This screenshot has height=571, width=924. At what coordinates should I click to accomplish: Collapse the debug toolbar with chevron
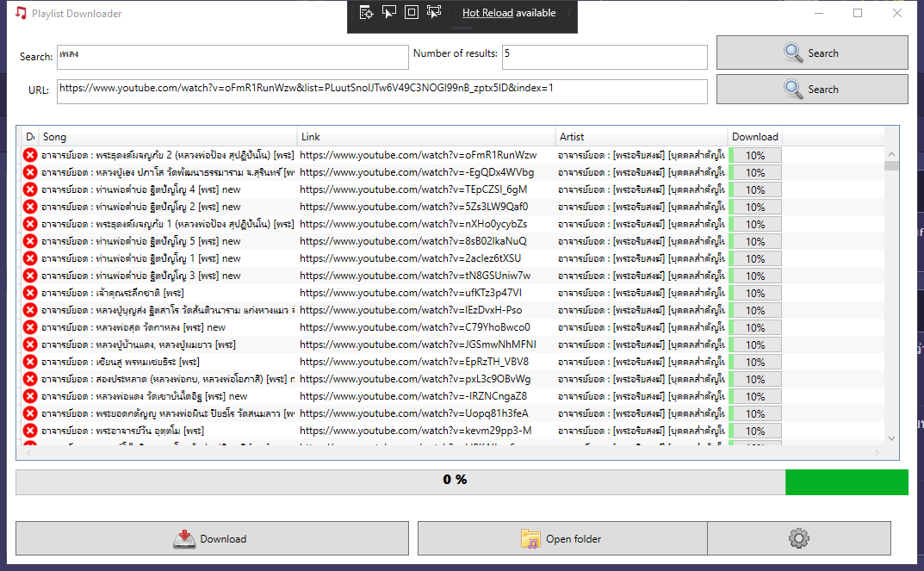[x=569, y=13]
